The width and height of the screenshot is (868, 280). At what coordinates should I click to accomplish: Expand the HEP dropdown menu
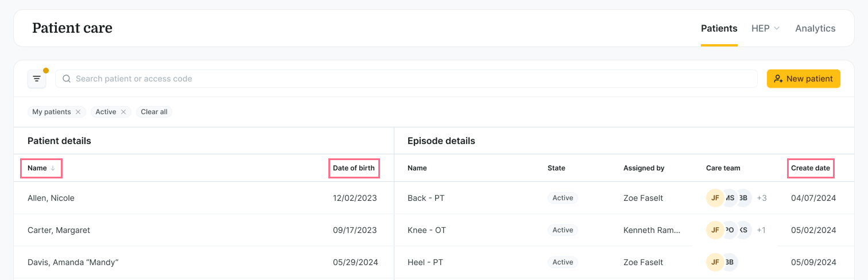[x=765, y=28]
